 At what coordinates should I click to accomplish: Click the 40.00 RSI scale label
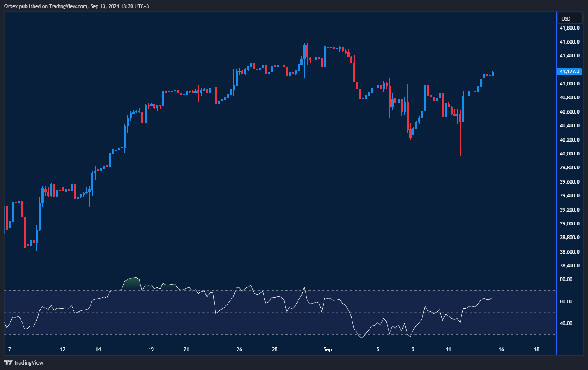point(566,323)
